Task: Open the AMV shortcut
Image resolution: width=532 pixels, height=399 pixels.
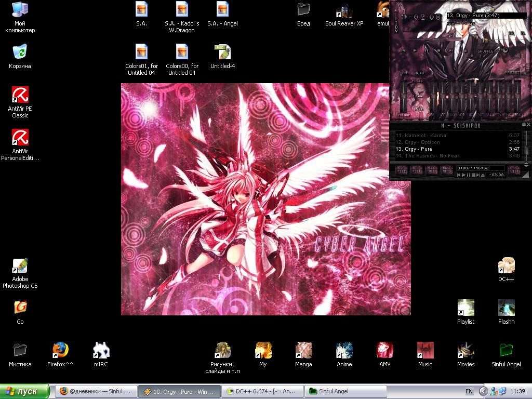Action: pyautogui.click(x=385, y=355)
